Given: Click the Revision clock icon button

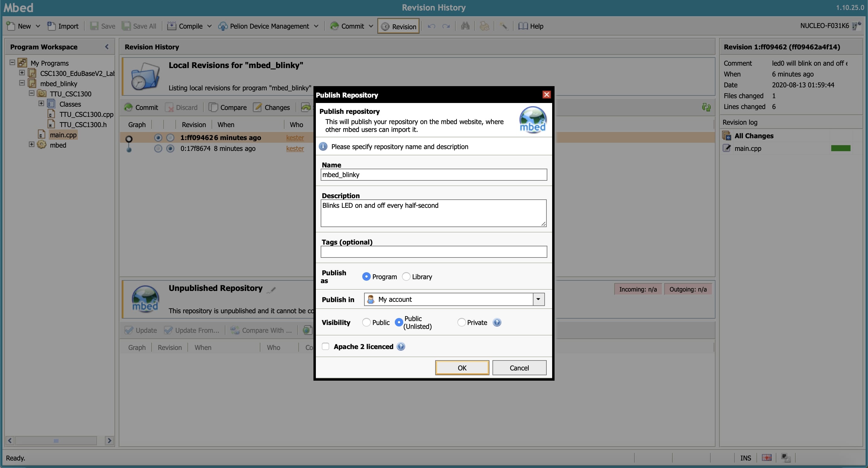Looking at the screenshot, I should tap(385, 27).
